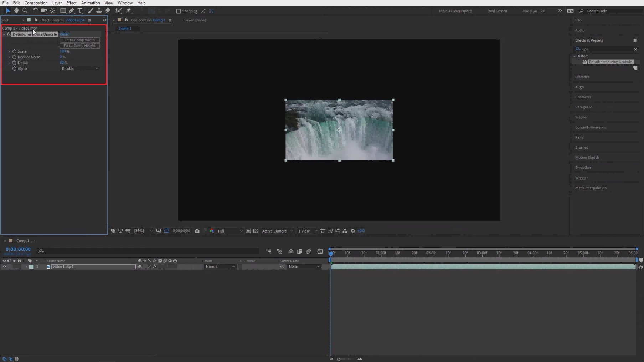
Task: Open the Animation menu
Action: tap(91, 3)
